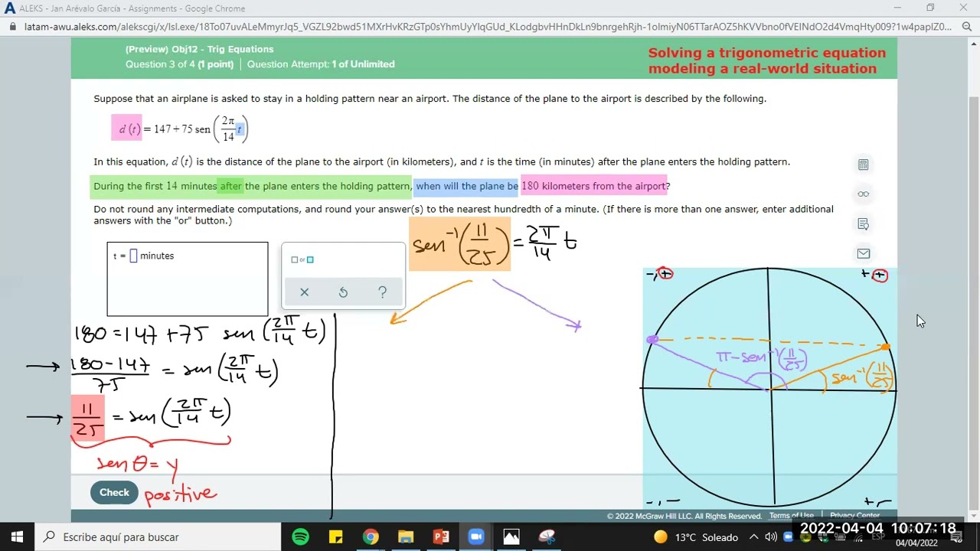Open Google Chrome from the taskbar
The width and height of the screenshot is (980, 551).
click(x=371, y=536)
